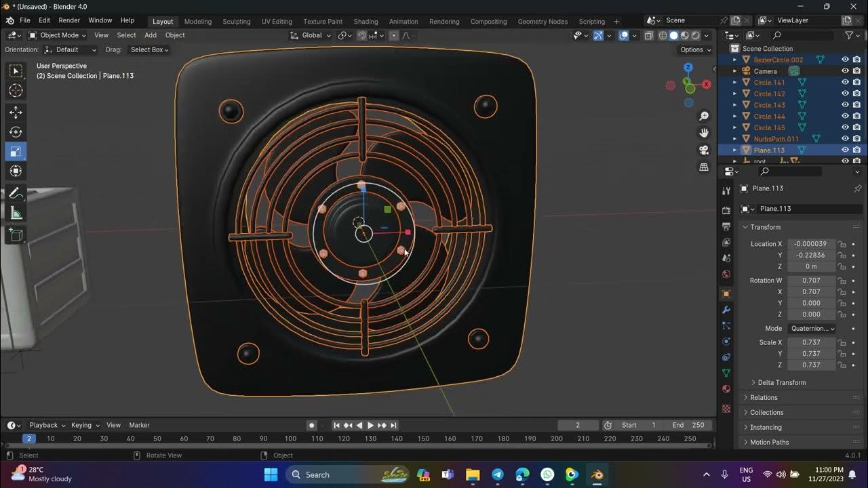This screenshot has height=488, width=868.
Task: Switch to the Shading workspace tab
Action: point(366,21)
